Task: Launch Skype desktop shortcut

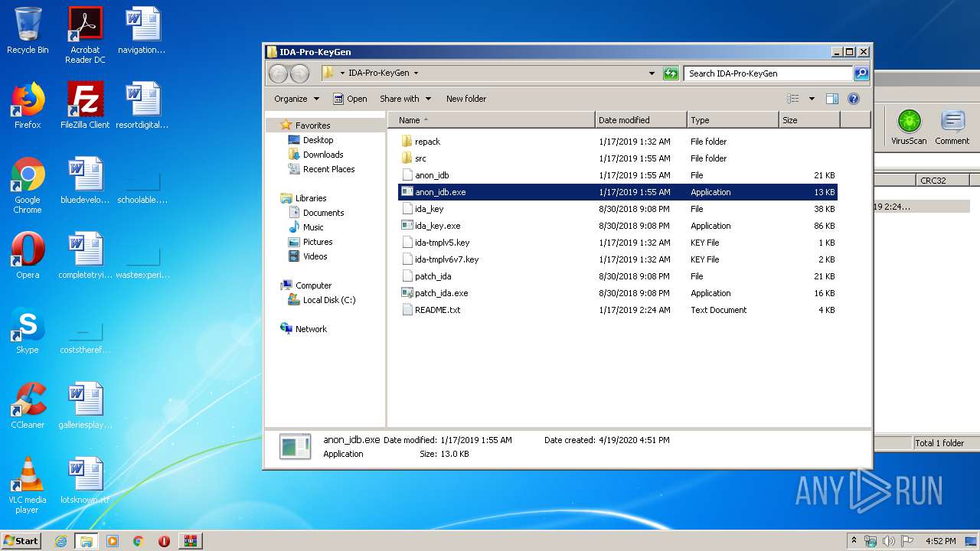Action: coord(28,331)
